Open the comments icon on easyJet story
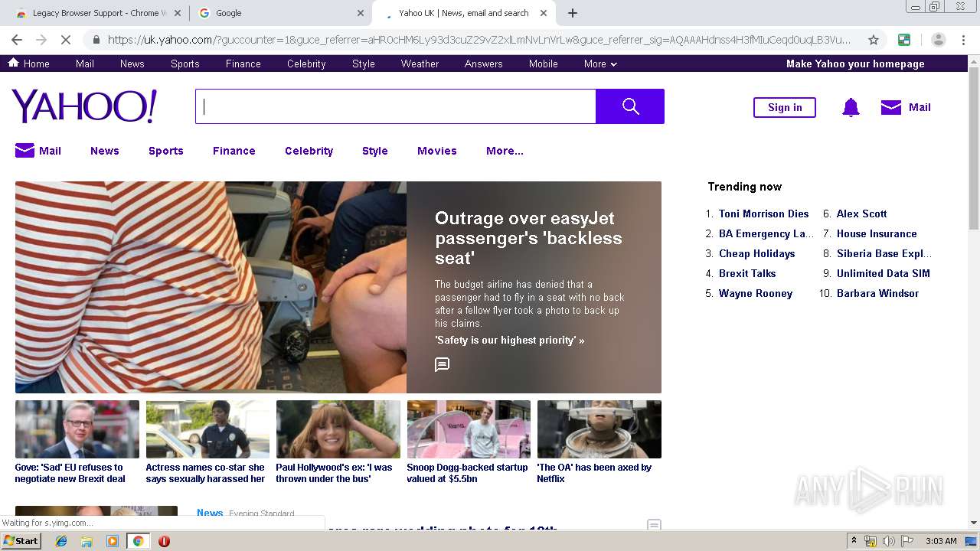This screenshot has width=980, height=551. (442, 364)
